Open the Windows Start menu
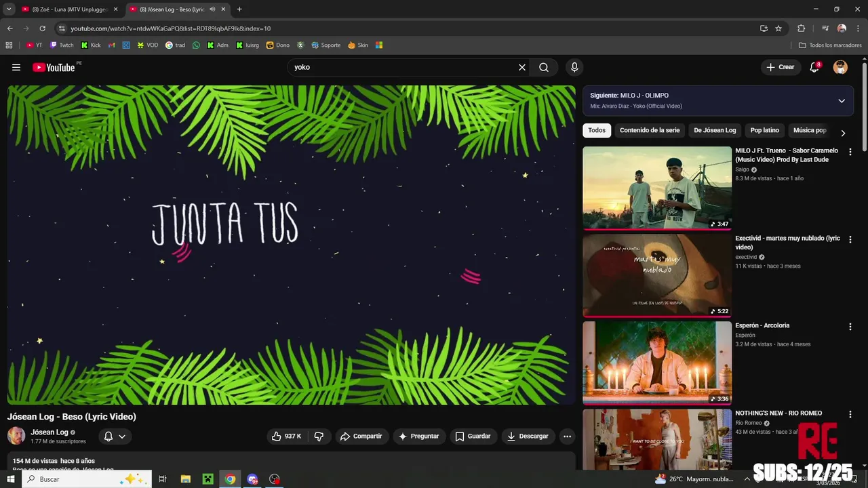This screenshot has width=868, height=488. point(10,479)
